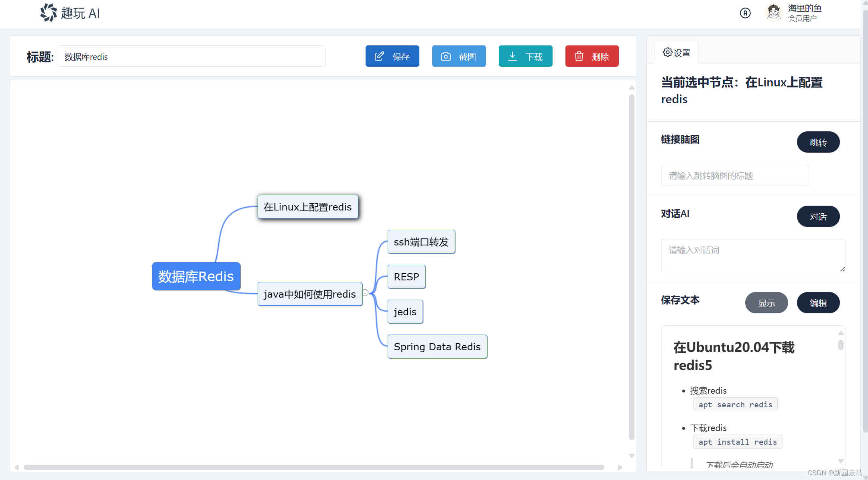Click the camera screenshot icon
868x480 pixels.
click(446, 56)
